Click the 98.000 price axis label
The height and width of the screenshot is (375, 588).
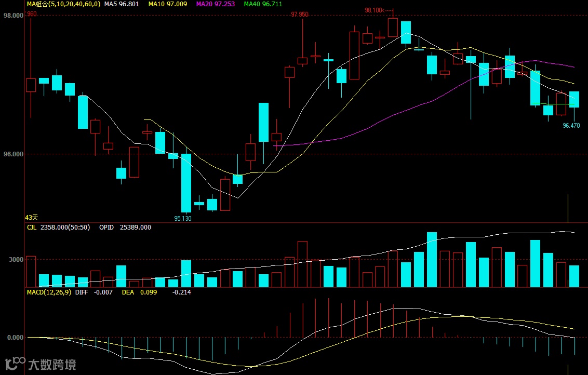tap(13, 16)
